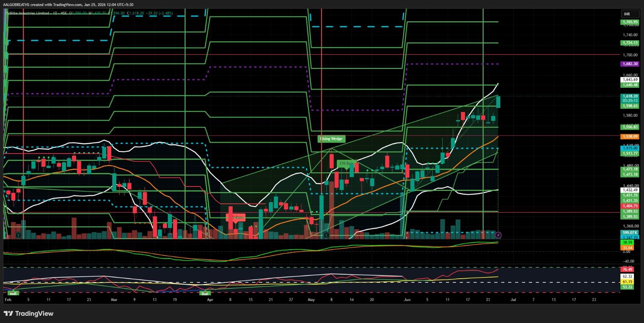This screenshot has width=644, height=323.
Task: Click the Bull signal badge near April
Action: (205, 293)
